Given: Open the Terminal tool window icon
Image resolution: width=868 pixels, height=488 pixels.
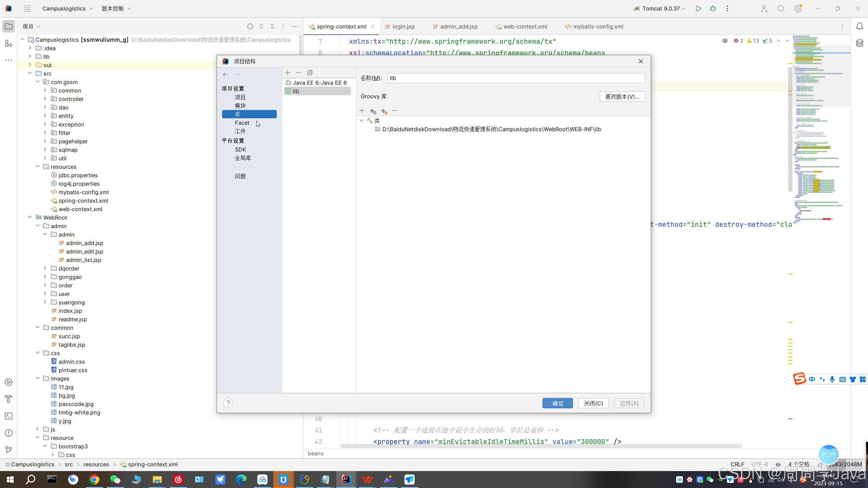Looking at the screenshot, I should [9, 416].
